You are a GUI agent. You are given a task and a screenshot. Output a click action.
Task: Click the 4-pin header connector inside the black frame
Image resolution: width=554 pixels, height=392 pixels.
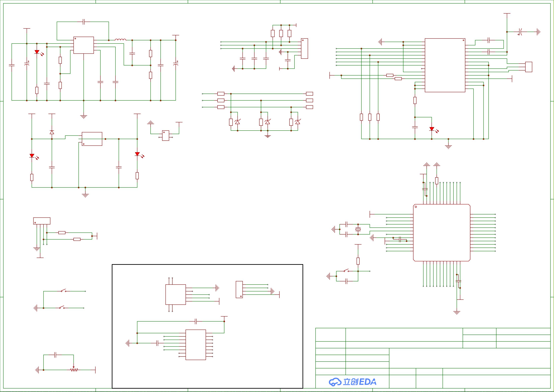(239, 289)
